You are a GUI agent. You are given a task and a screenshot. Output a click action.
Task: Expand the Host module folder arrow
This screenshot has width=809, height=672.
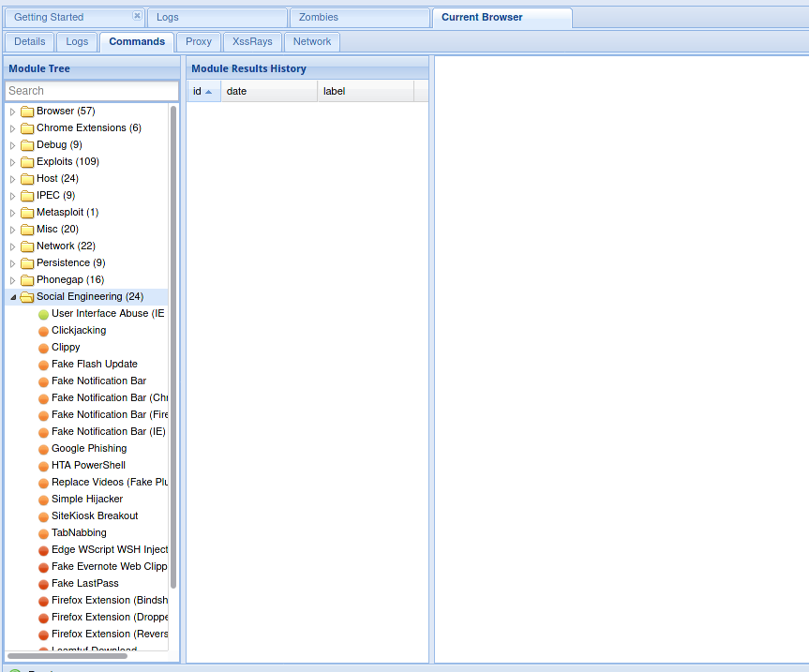pyautogui.click(x=13, y=179)
